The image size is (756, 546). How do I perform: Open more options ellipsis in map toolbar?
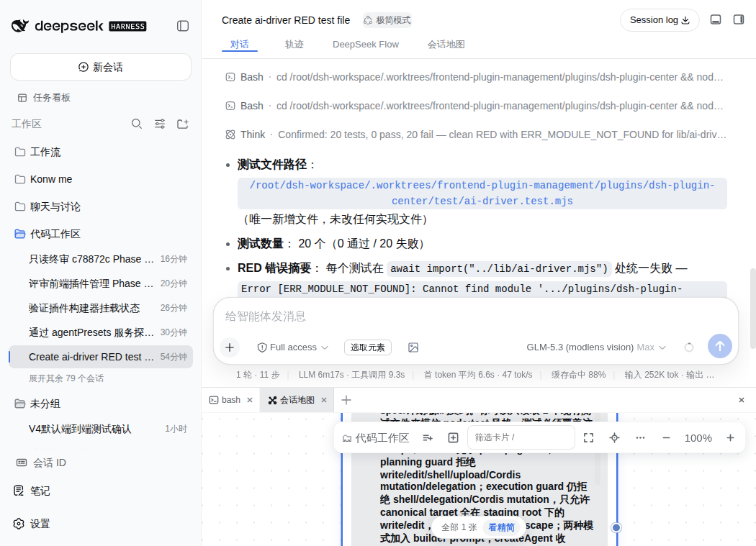click(640, 438)
